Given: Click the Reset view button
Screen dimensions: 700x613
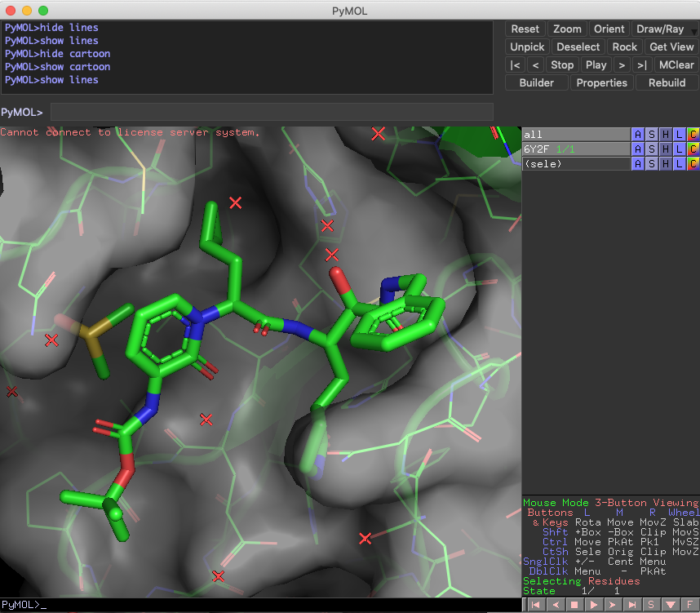Looking at the screenshot, I should coord(525,29).
